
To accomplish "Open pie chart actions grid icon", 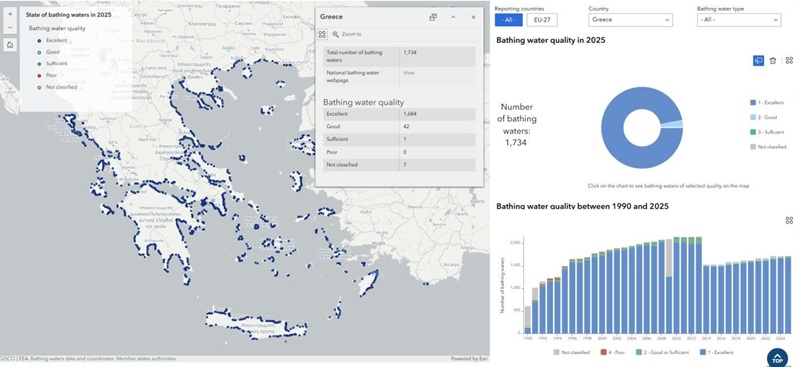I will 789,61.
